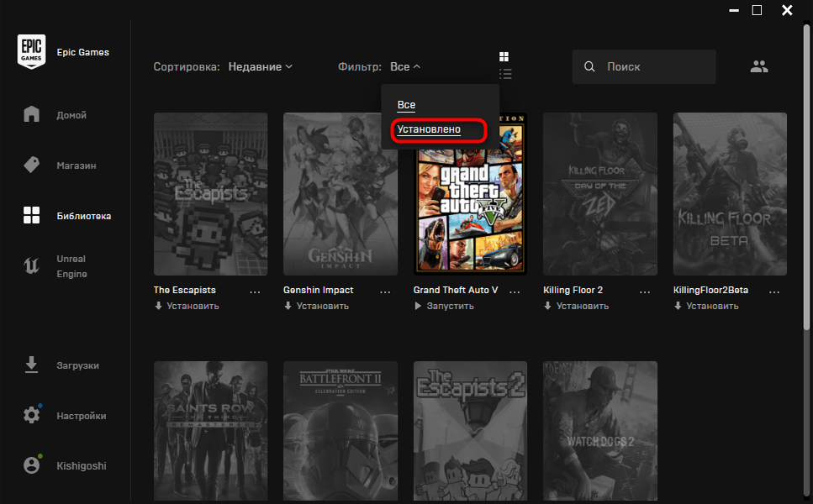The height and width of the screenshot is (504, 813).
Task: Click download arrow icon for Killing Floor 2
Action: pos(547,306)
